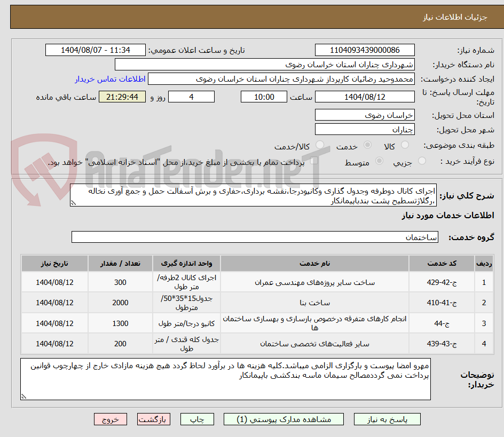Click the deadline hour field 10:00

point(264,97)
